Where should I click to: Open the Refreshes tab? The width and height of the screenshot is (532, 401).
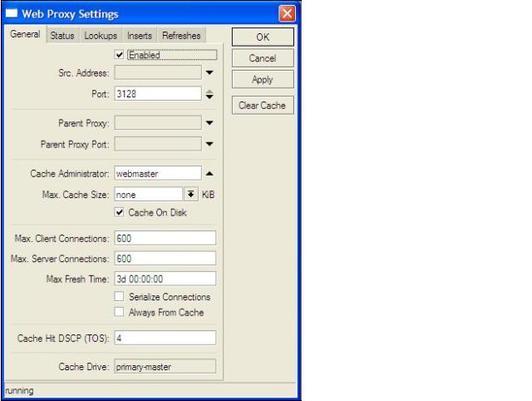[181, 36]
